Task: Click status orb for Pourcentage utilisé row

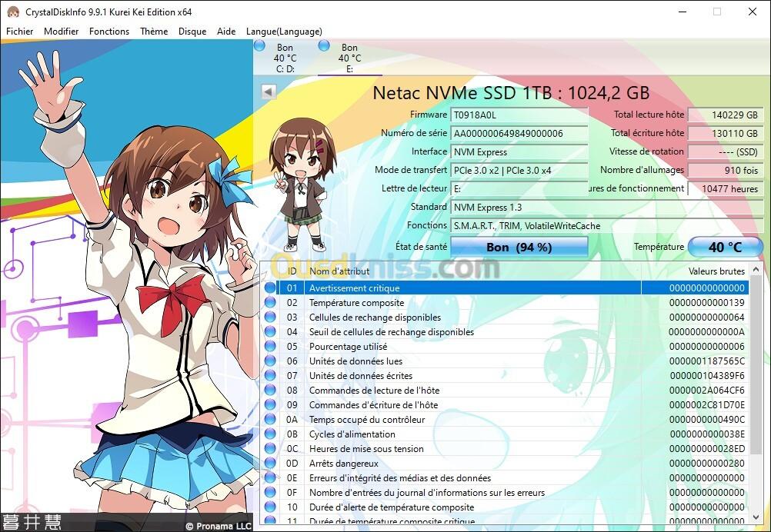Action: tap(270, 346)
